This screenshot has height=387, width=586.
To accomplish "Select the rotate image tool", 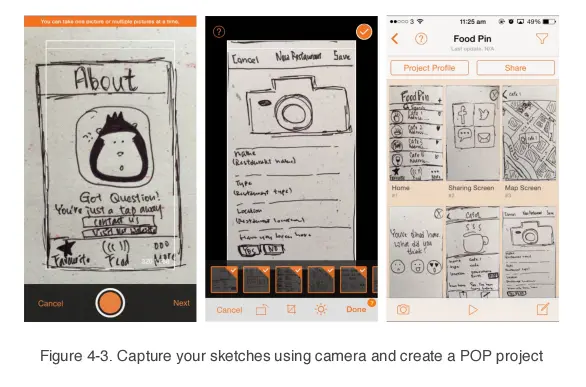I will click(x=262, y=310).
